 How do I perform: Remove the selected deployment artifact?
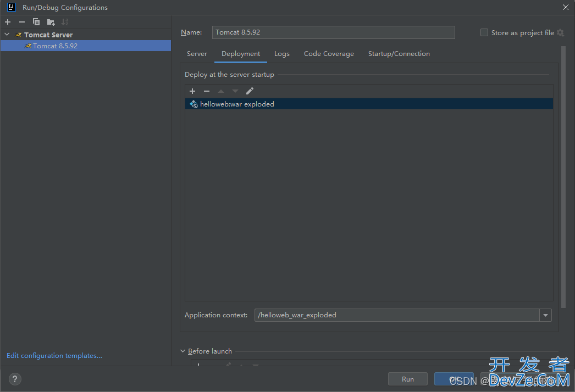[207, 91]
